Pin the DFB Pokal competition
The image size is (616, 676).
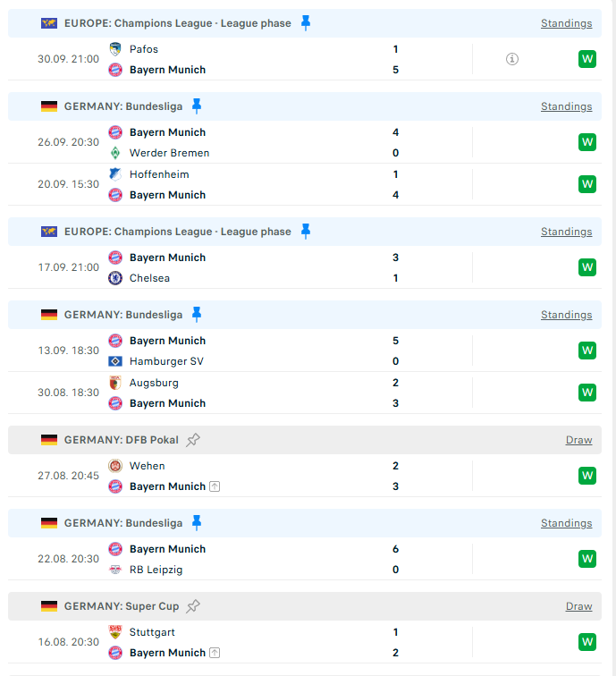(x=193, y=440)
